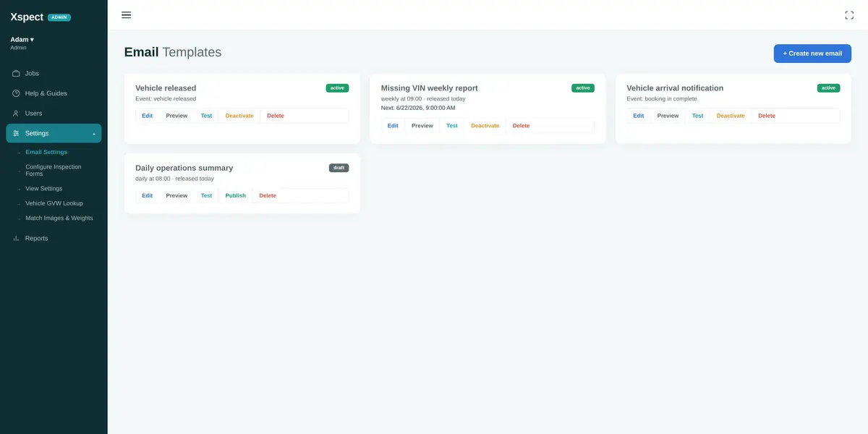Edit the Vehicle arrival notification template

639,116
